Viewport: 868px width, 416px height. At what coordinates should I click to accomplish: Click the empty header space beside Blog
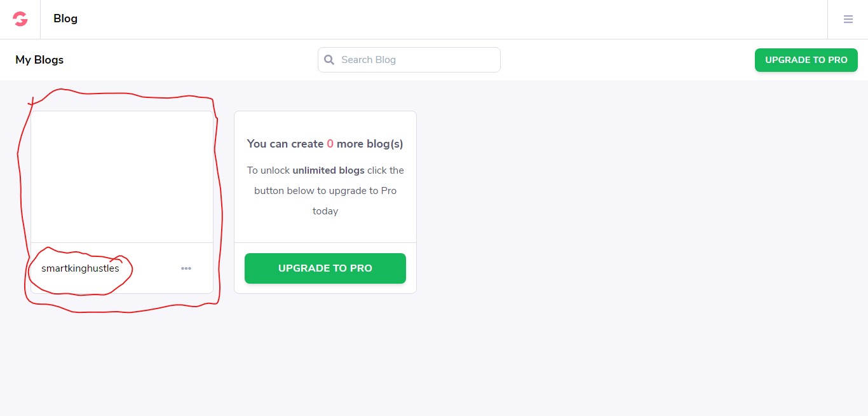coord(445,19)
